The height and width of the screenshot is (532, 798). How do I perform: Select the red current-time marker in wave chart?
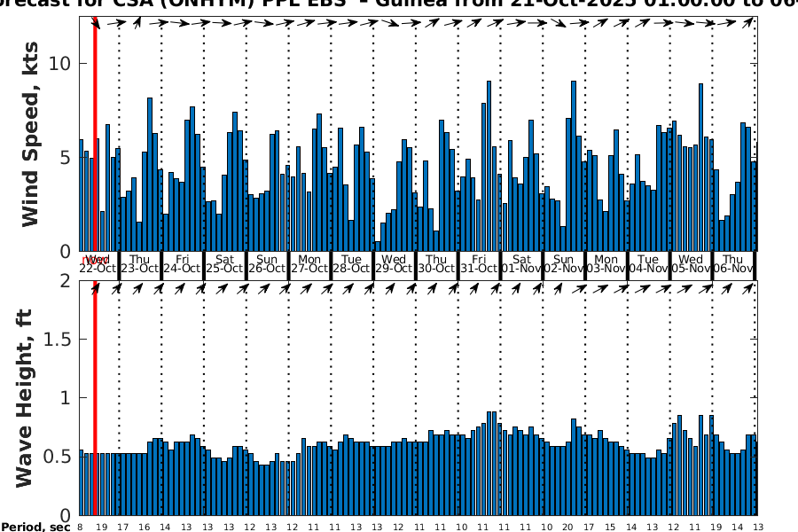click(x=96, y=399)
